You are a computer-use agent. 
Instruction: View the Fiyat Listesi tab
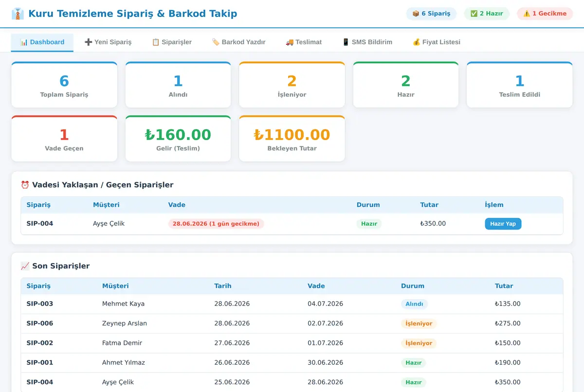click(437, 42)
